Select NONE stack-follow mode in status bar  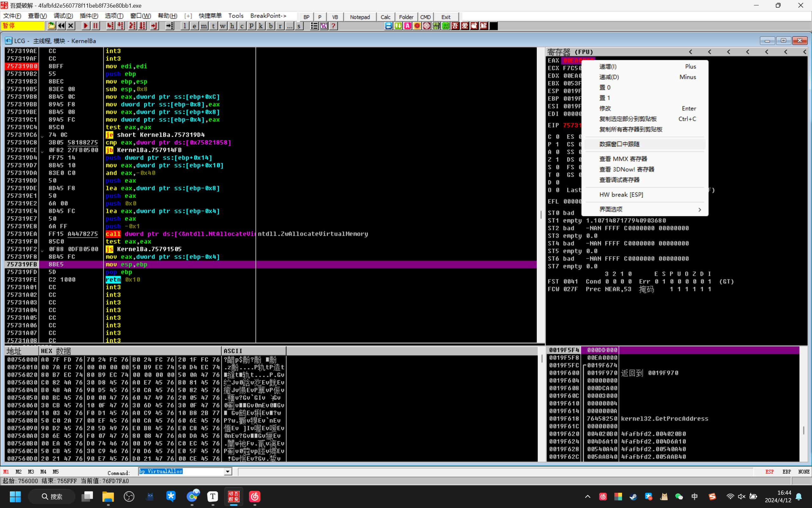804,472
